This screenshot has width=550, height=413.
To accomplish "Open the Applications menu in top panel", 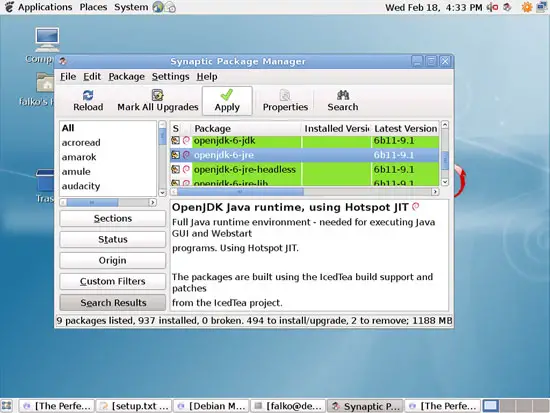I will (45, 7).
